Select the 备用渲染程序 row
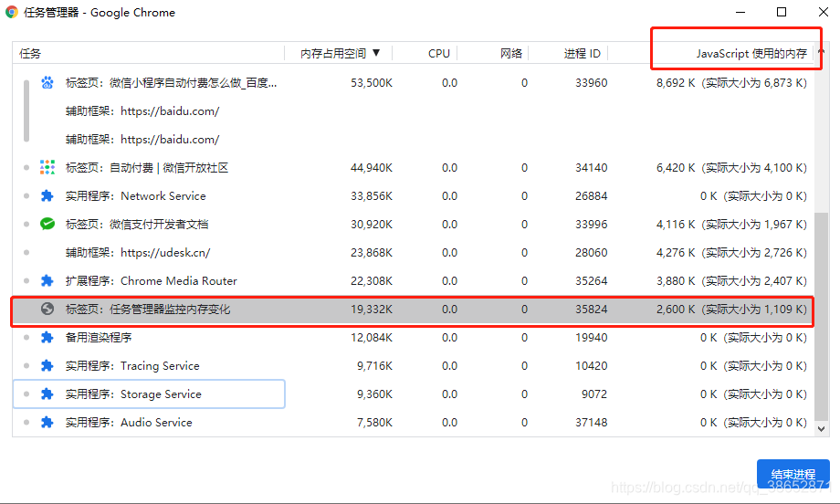840x504 pixels. (413, 337)
